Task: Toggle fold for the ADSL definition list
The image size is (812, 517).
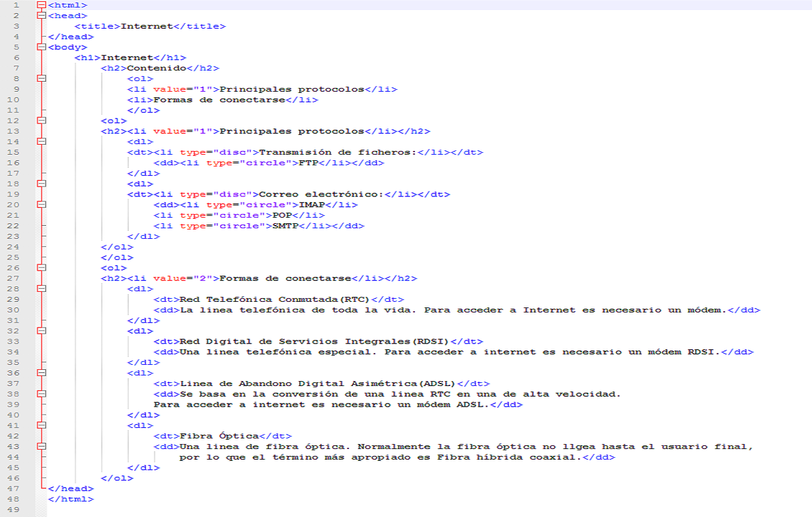Action: pyautogui.click(x=41, y=372)
